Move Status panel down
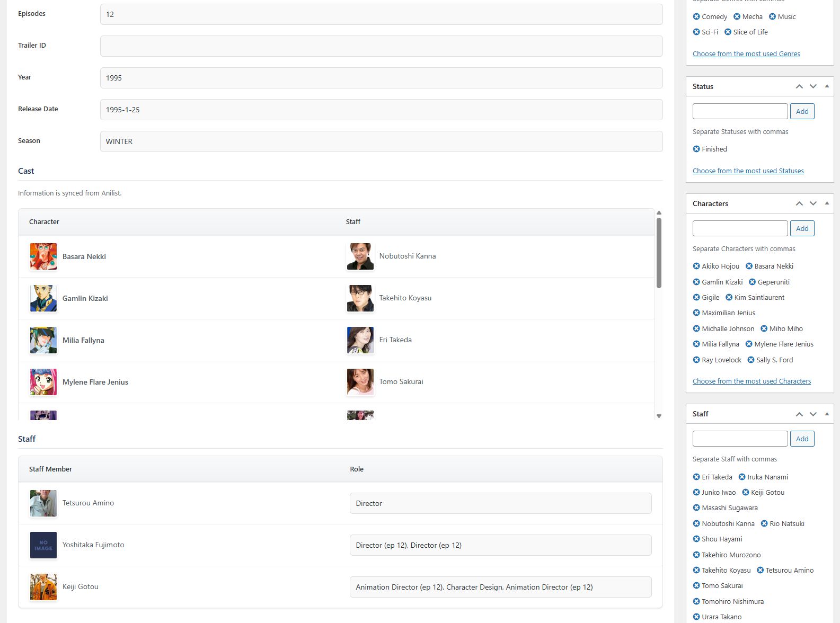The width and height of the screenshot is (840, 623). point(813,86)
